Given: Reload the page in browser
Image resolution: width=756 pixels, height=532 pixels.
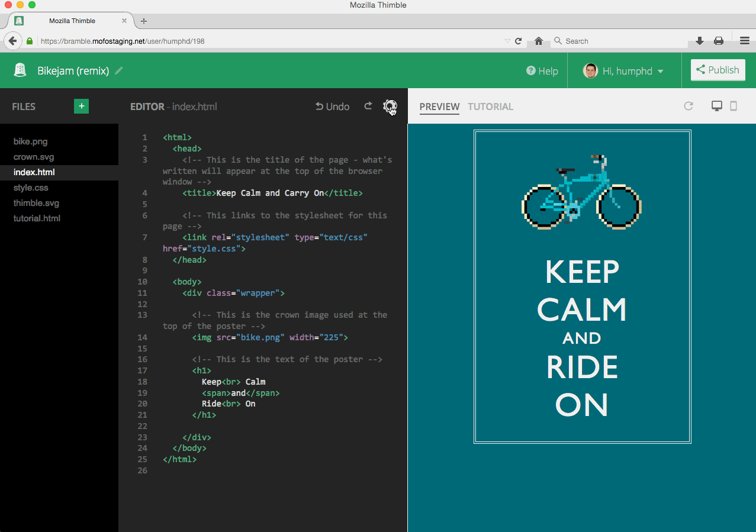Looking at the screenshot, I should 519,41.
